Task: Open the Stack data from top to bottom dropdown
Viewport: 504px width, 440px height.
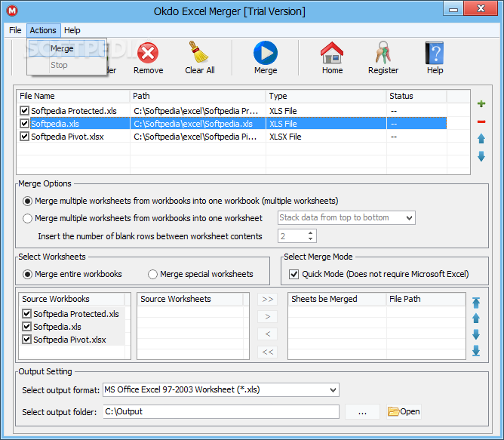Action: click(x=346, y=218)
